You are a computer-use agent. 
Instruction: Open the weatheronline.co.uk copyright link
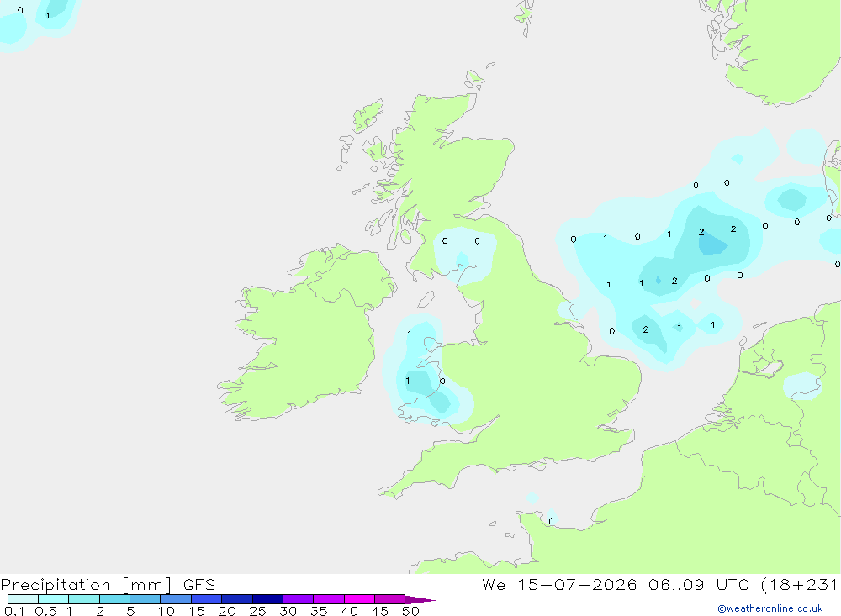pos(770,608)
